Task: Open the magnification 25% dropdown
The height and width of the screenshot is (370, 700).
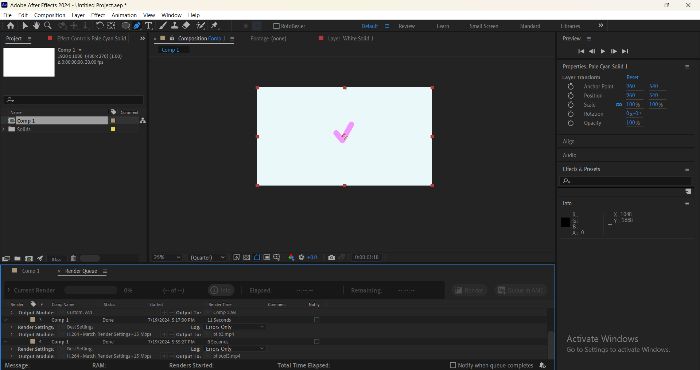Action: pos(167,258)
